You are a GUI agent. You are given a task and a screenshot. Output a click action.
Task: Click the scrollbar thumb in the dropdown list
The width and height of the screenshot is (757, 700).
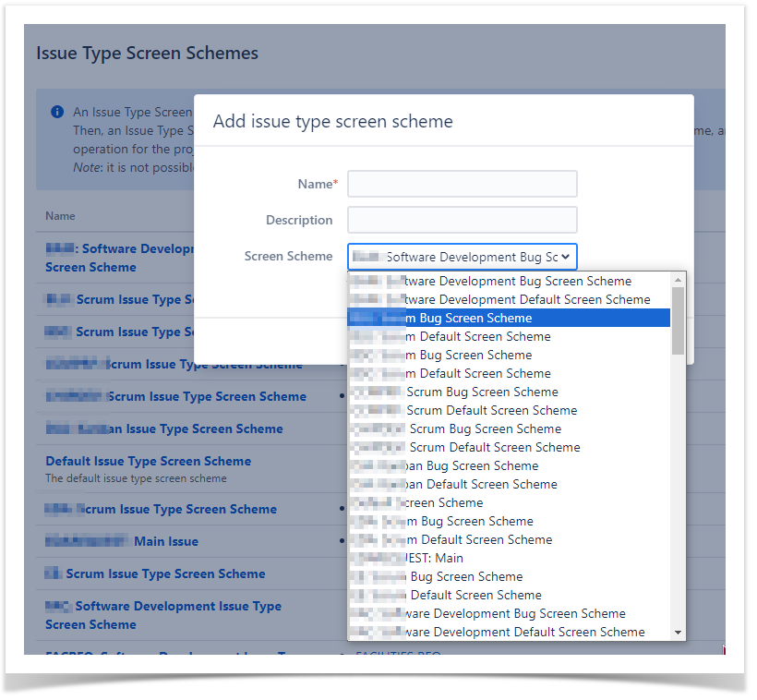coord(679,320)
